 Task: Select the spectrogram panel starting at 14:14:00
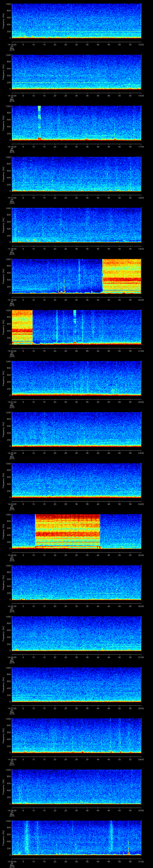76,21
